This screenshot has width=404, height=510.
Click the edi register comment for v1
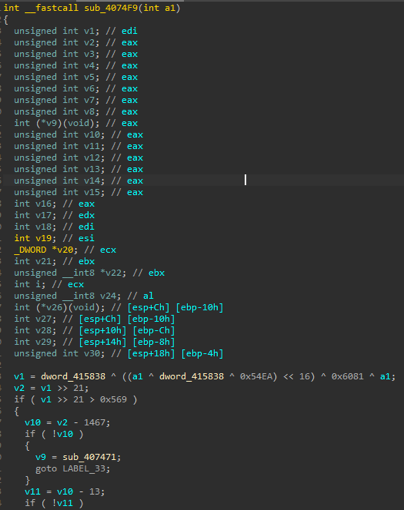(129, 31)
